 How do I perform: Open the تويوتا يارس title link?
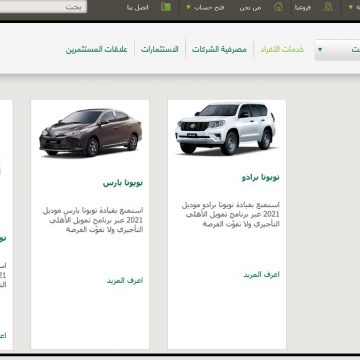point(123,183)
